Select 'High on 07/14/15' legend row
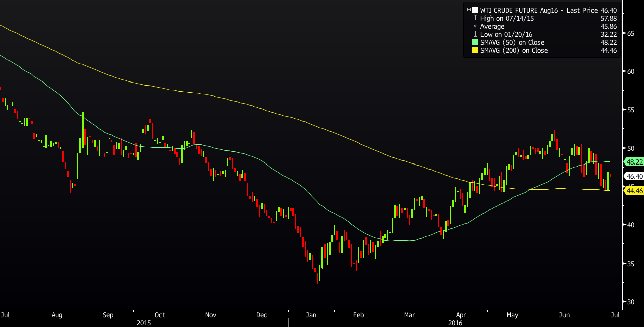This screenshot has width=644, height=327. 507,18
